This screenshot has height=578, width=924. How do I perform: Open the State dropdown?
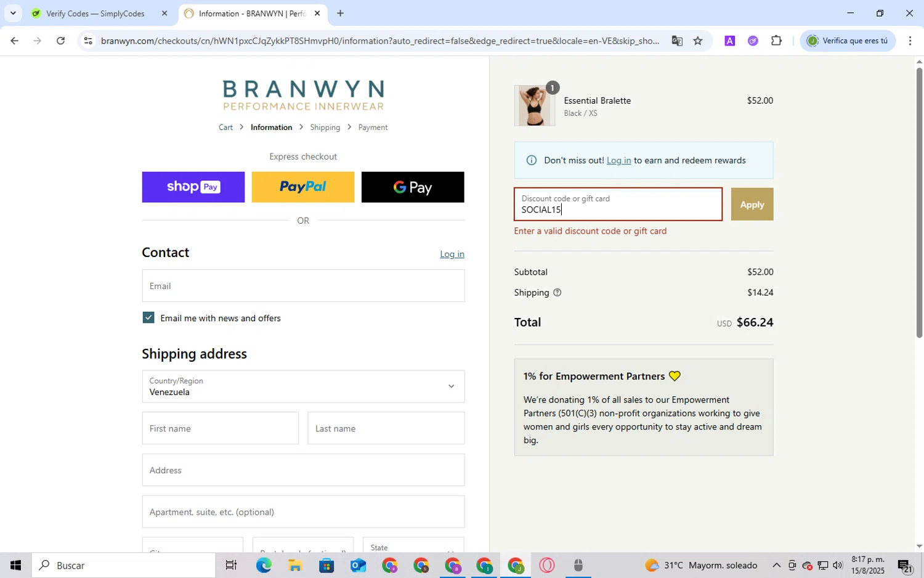[413, 545]
